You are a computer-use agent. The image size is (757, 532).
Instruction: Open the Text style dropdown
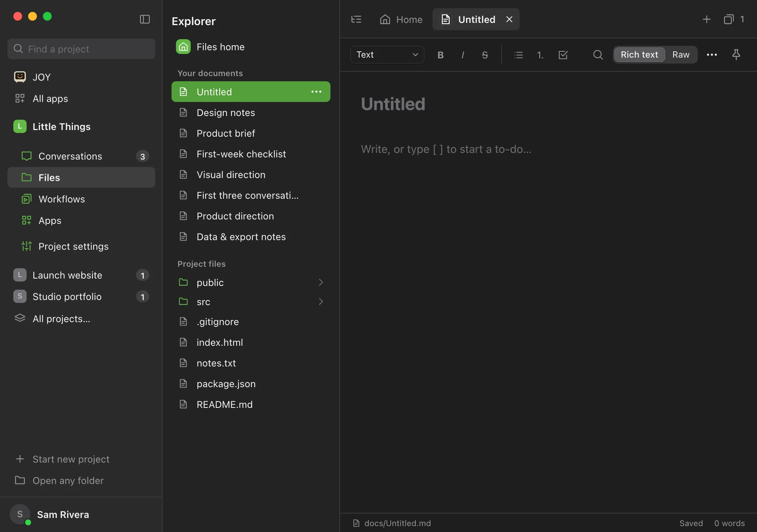tap(387, 55)
